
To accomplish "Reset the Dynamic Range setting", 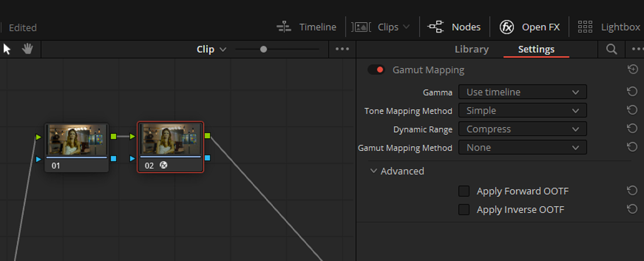I will 632,129.
